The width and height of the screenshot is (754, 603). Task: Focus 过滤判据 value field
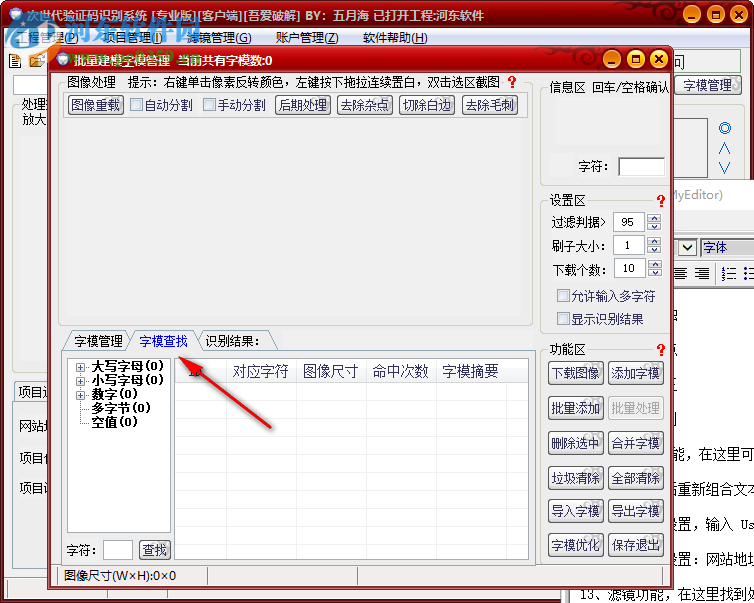(x=629, y=222)
